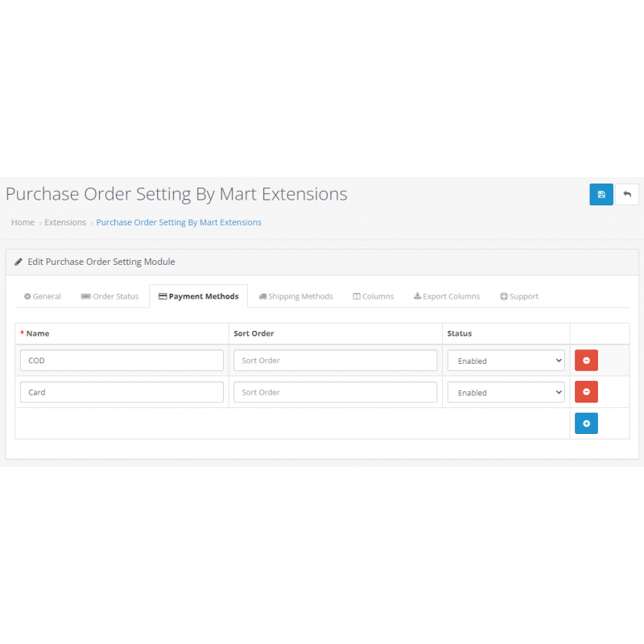Open the General tab

[x=43, y=296]
